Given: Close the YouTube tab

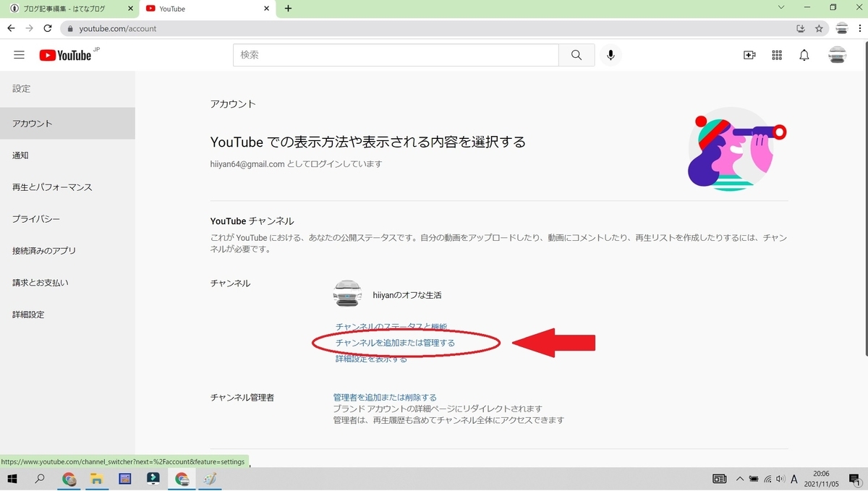Looking at the screenshot, I should coord(266,9).
